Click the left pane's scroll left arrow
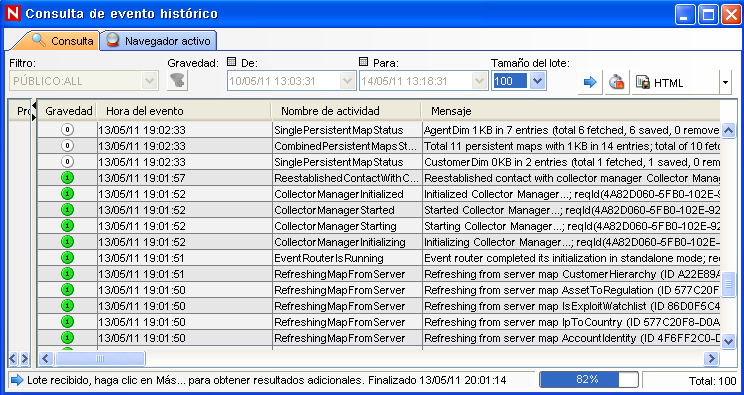Screen dimensions: 744x395 (13, 358)
